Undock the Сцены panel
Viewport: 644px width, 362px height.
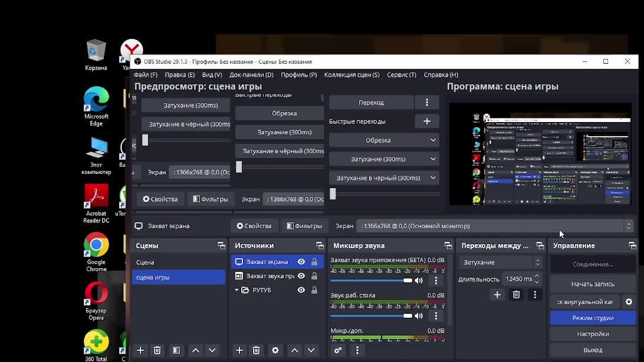pos(221,245)
